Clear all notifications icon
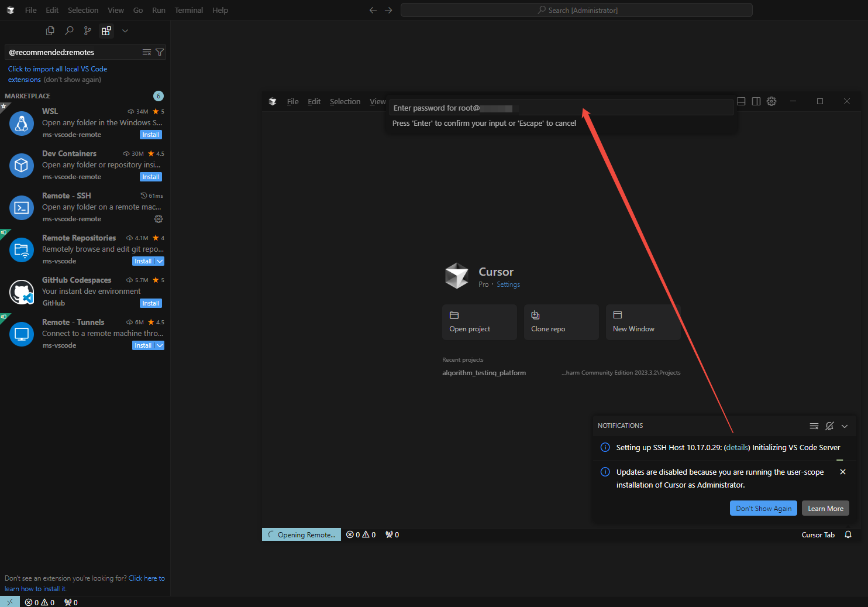The image size is (868, 607). pyautogui.click(x=814, y=426)
